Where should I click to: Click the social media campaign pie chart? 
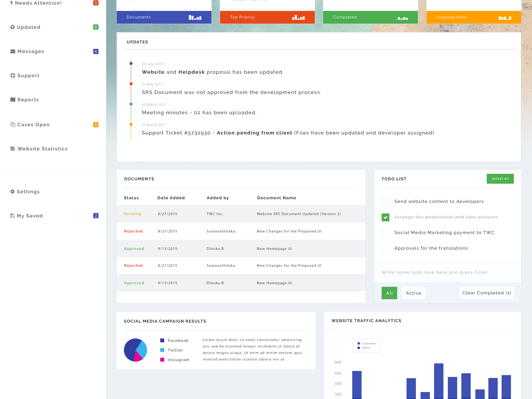coord(136,350)
